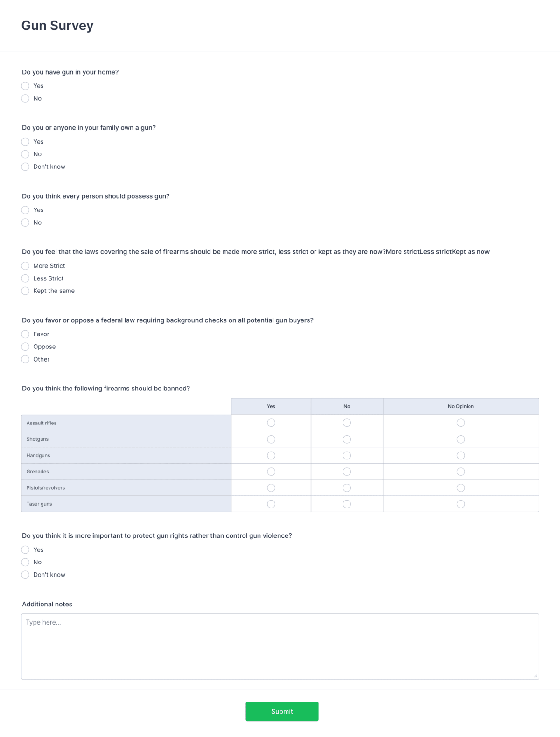
Task: Choose Don't know for family gun ownership
Action: 26,167
